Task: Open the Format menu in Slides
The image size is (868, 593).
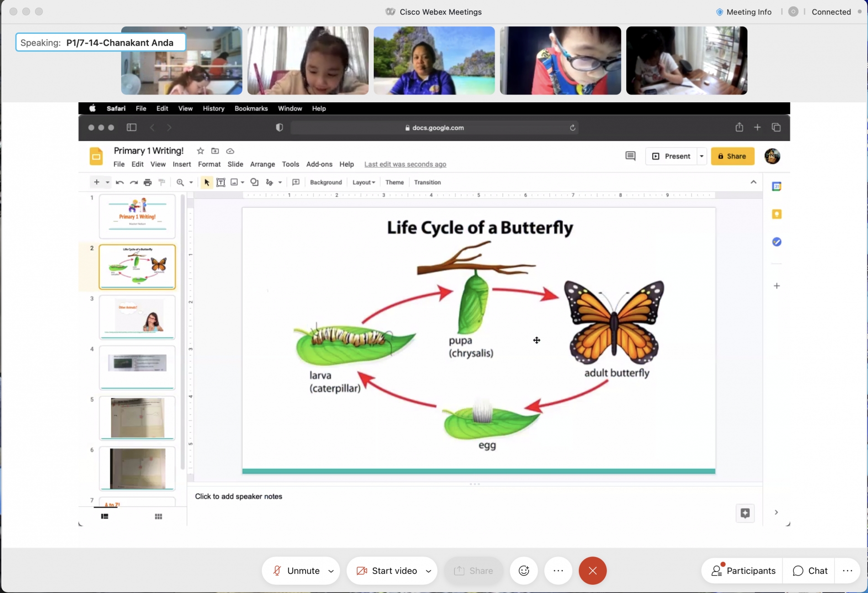Action: pyautogui.click(x=209, y=164)
